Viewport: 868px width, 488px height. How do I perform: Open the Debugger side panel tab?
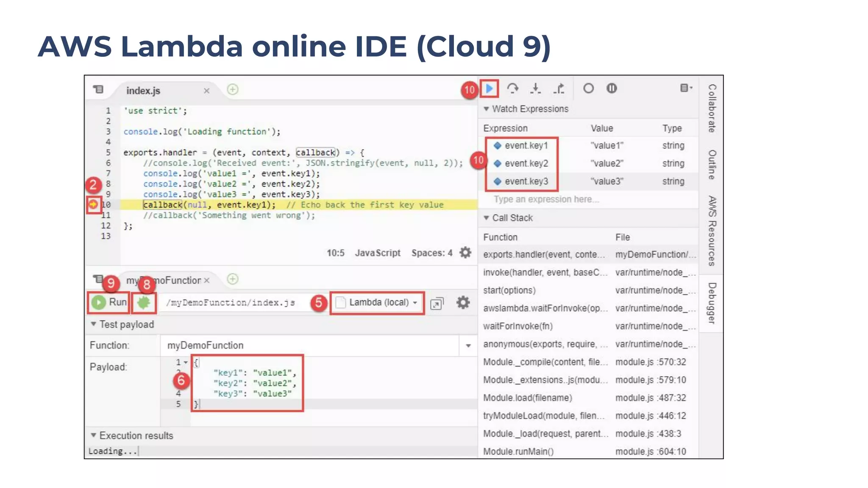(712, 303)
